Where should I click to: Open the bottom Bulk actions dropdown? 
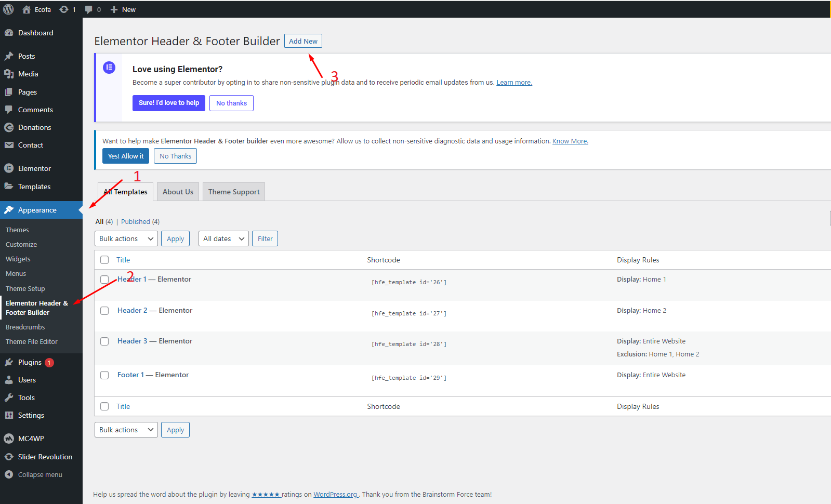click(x=126, y=430)
